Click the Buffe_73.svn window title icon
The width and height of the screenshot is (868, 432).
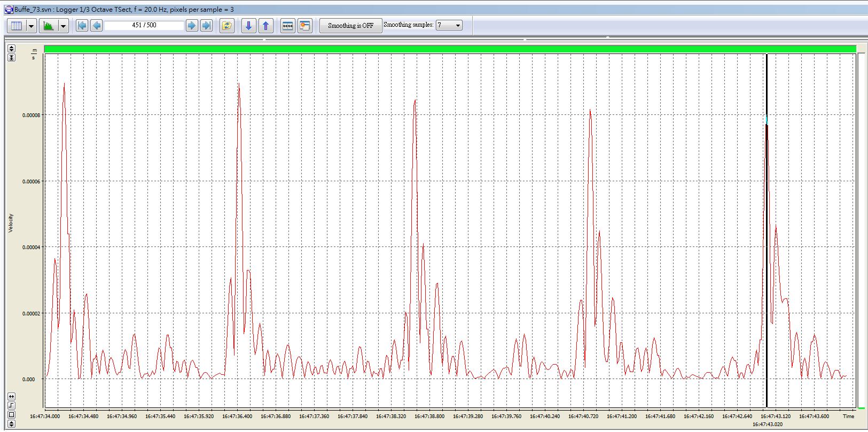click(9, 9)
